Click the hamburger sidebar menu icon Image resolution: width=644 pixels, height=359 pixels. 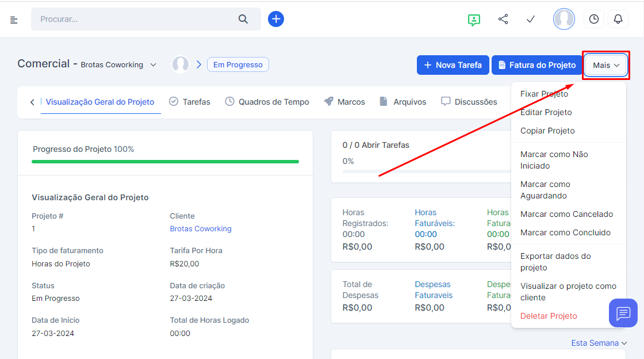pyautogui.click(x=14, y=20)
